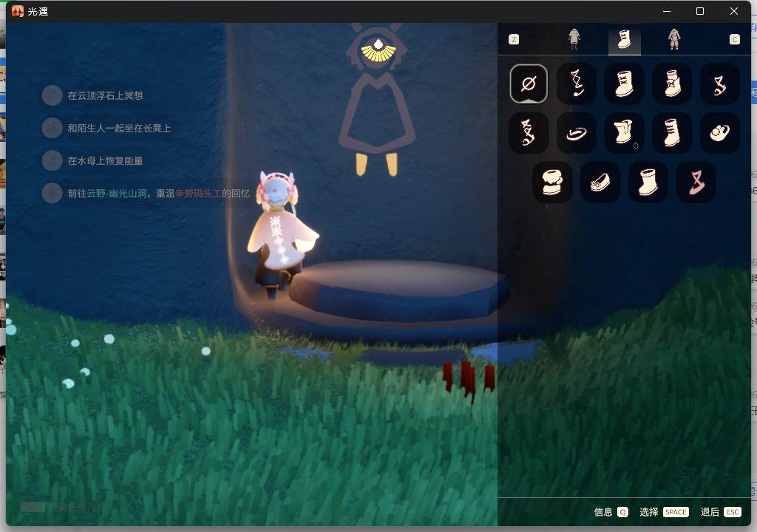757x532 pixels.
Task: Click the Z previous-category key hint
Action: 514,40
